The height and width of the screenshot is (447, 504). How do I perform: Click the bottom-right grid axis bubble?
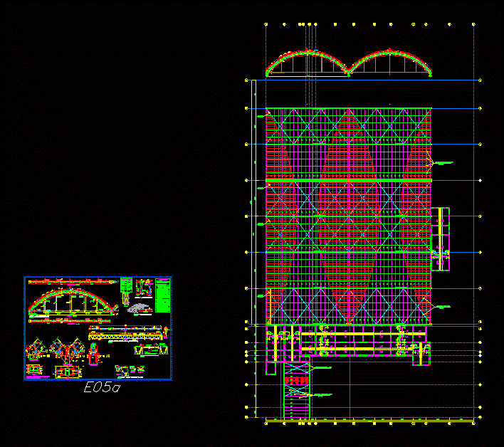tap(474, 423)
